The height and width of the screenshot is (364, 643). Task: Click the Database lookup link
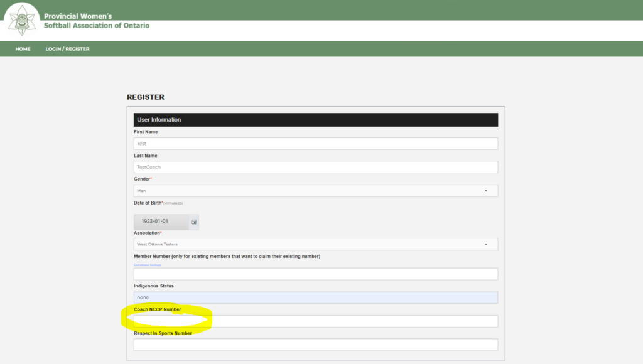pos(147,265)
